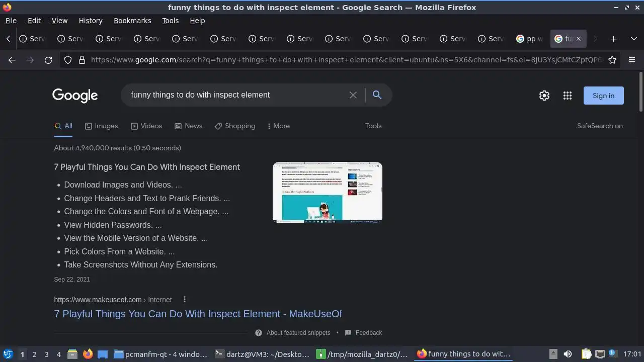The width and height of the screenshot is (644, 362).
Task: Select virtual desktop 1
Action: click(22, 354)
